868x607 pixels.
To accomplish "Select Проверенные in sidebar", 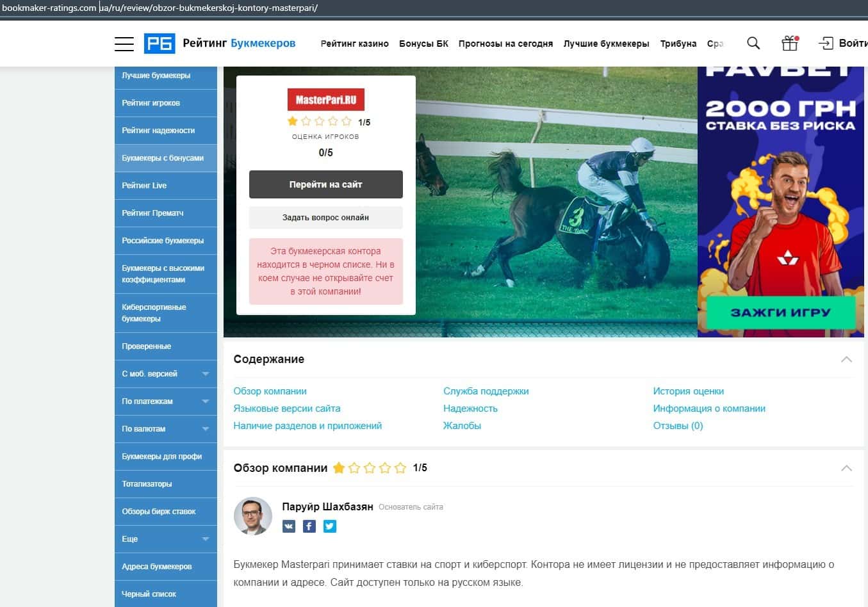I will point(166,346).
